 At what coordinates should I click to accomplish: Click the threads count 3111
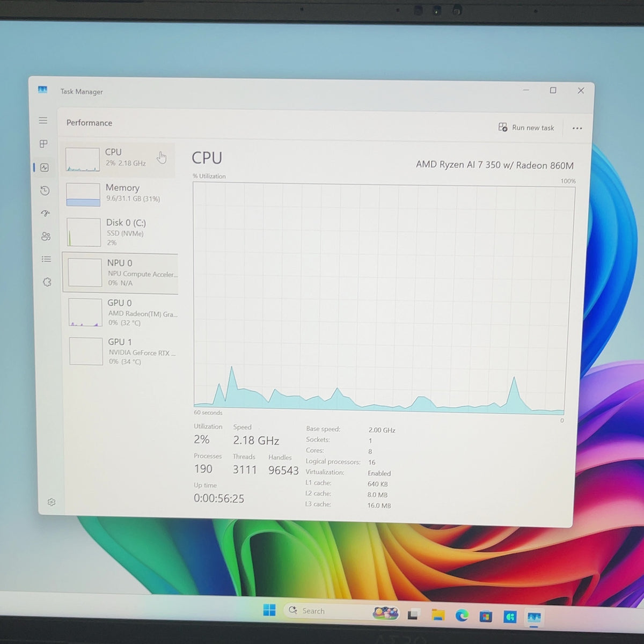pos(245,470)
